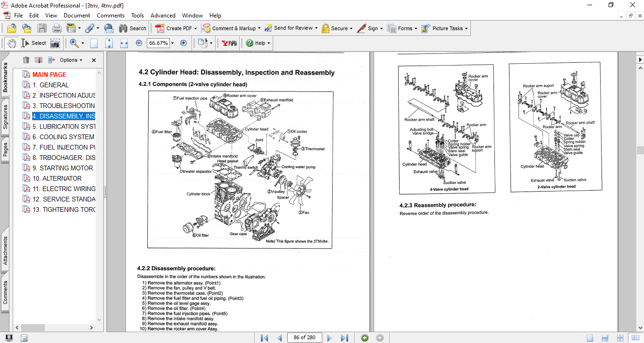
Task: Enable single page layout view
Action: pos(590,338)
